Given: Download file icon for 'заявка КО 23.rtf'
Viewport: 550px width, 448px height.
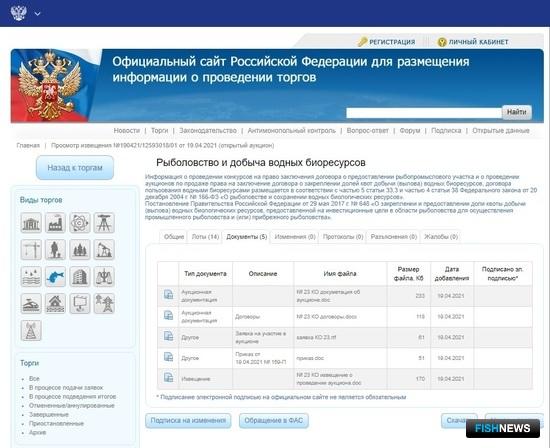Looking at the screenshot, I should 168,336.
